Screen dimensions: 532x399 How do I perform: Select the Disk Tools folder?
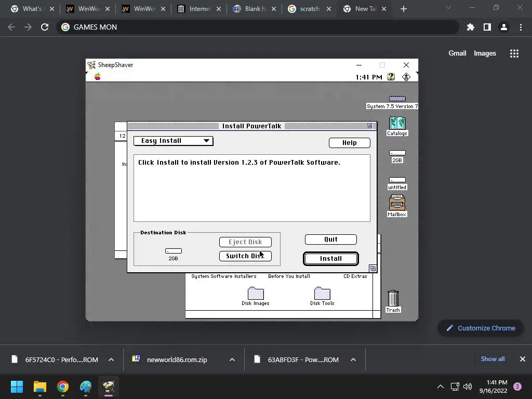tap(322, 293)
